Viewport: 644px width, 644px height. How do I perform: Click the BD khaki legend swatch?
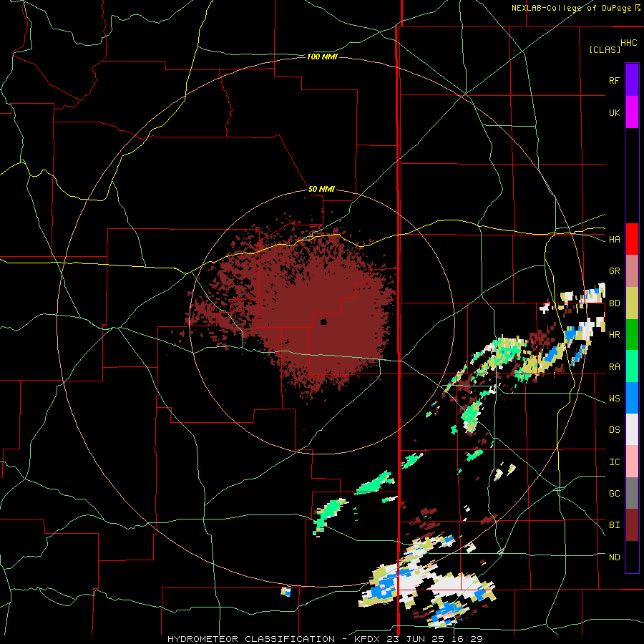pyautogui.click(x=632, y=303)
